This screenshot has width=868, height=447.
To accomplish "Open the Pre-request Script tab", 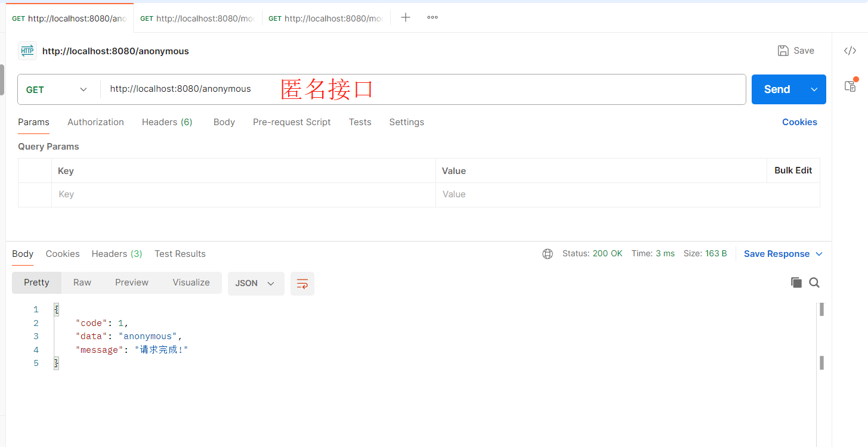I will [292, 122].
